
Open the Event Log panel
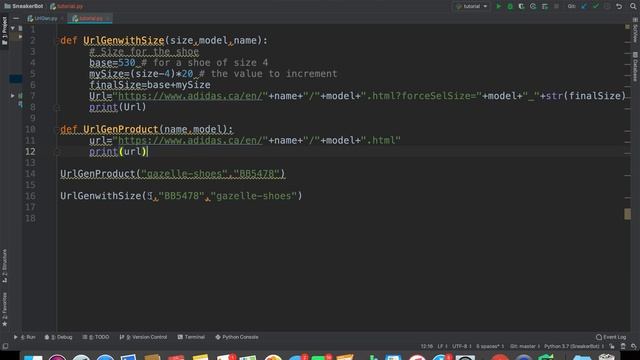click(611, 337)
